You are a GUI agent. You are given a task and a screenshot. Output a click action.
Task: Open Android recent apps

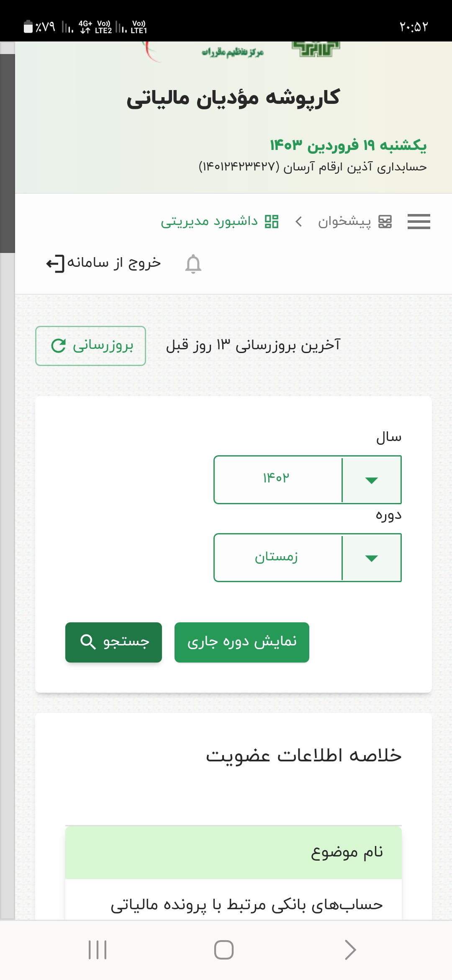(x=98, y=949)
